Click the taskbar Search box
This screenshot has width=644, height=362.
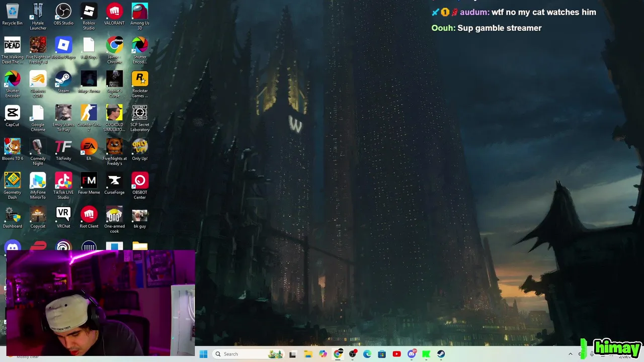pyautogui.click(x=249, y=354)
